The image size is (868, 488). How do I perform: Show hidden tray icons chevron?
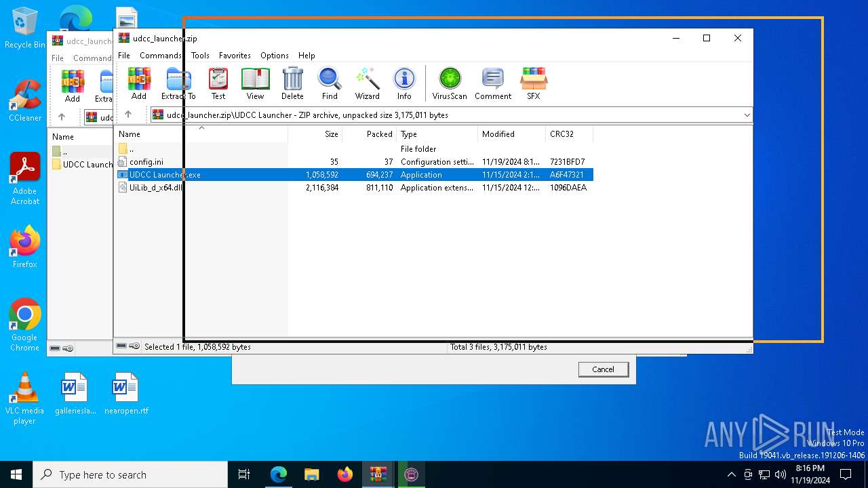tap(731, 474)
